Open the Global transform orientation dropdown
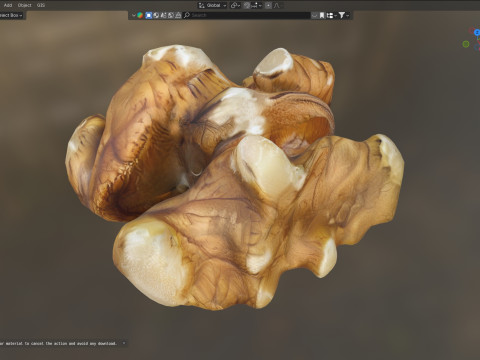 212,5
